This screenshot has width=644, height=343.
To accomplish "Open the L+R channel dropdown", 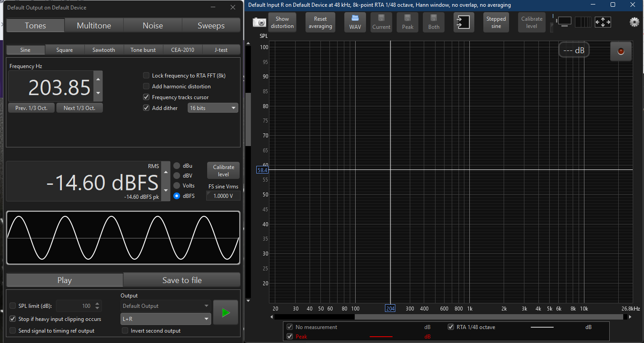I will [166, 319].
